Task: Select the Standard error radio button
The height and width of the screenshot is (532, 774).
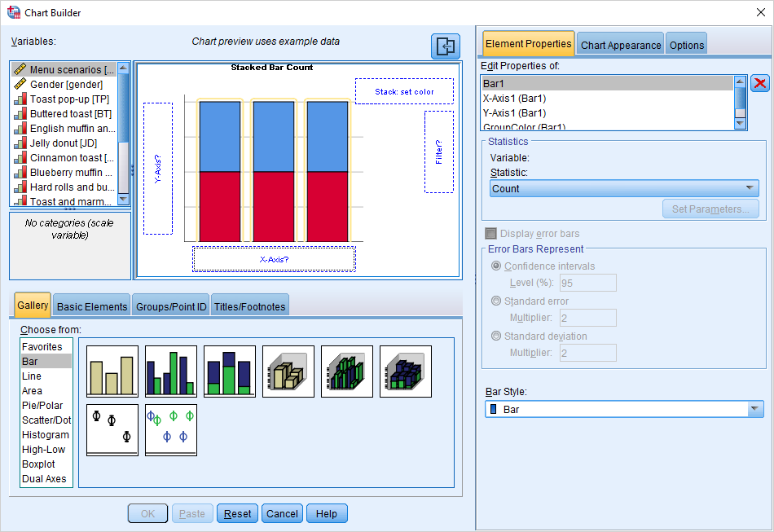Action: pyautogui.click(x=496, y=301)
